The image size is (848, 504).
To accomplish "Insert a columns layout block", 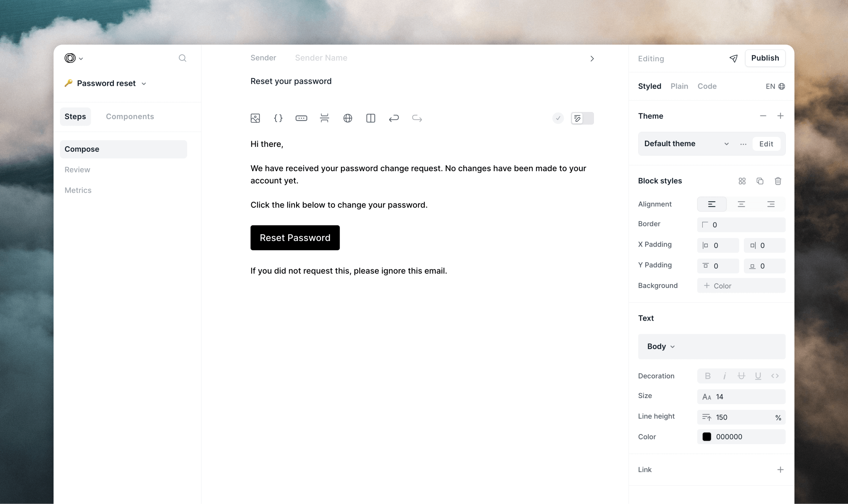I will 371,118.
